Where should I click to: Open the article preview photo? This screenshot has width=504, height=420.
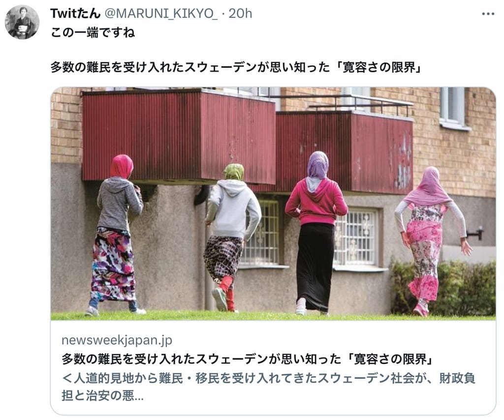273,204
